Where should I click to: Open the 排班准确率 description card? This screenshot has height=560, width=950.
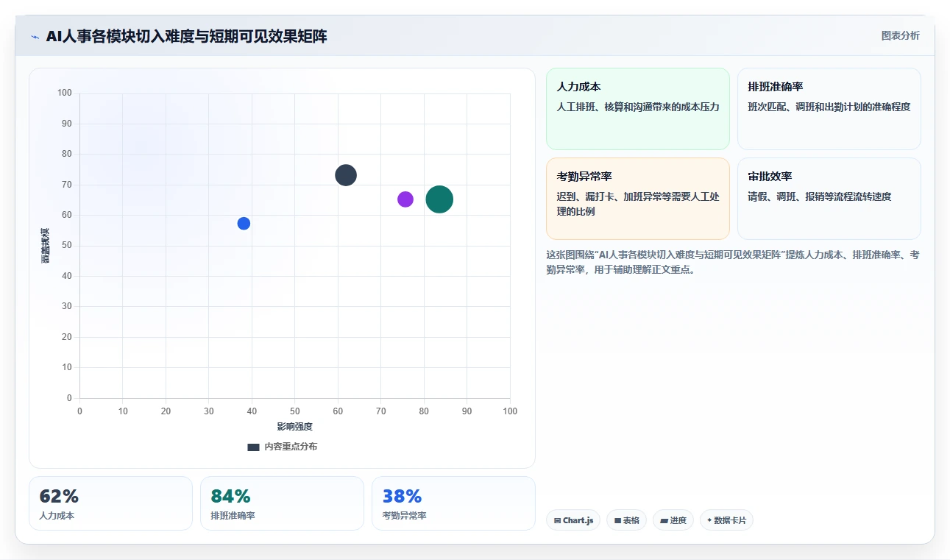coord(829,109)
